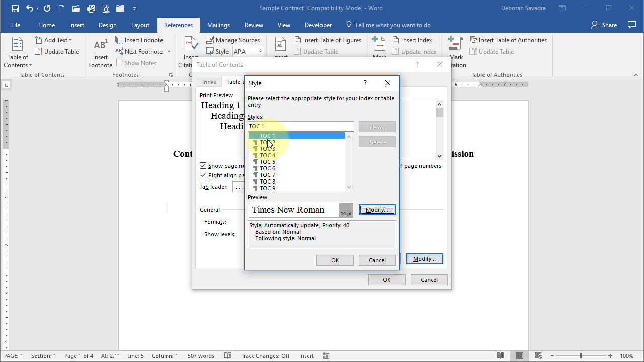Click the Mark Citation button
644x362 pixels.
(456, 53)
